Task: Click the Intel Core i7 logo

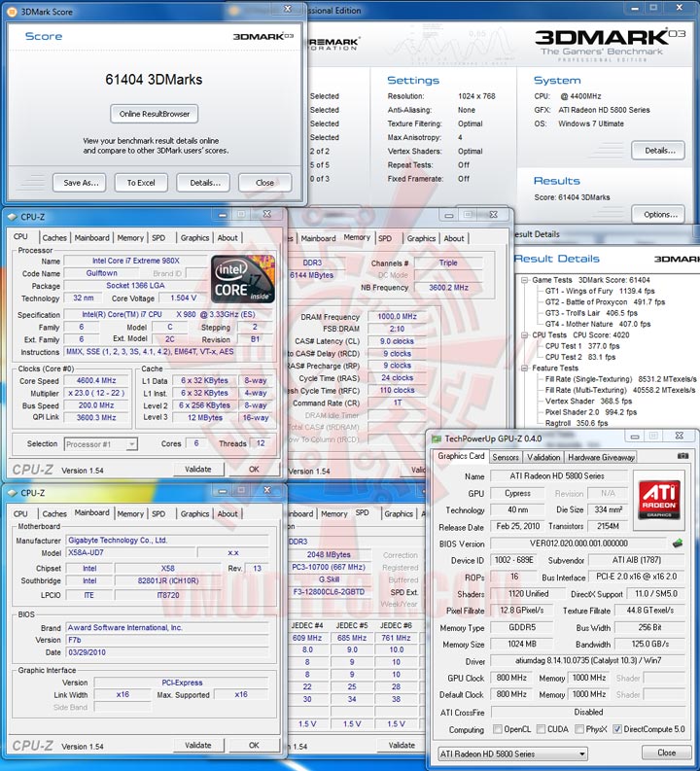Action: point(243,279)
